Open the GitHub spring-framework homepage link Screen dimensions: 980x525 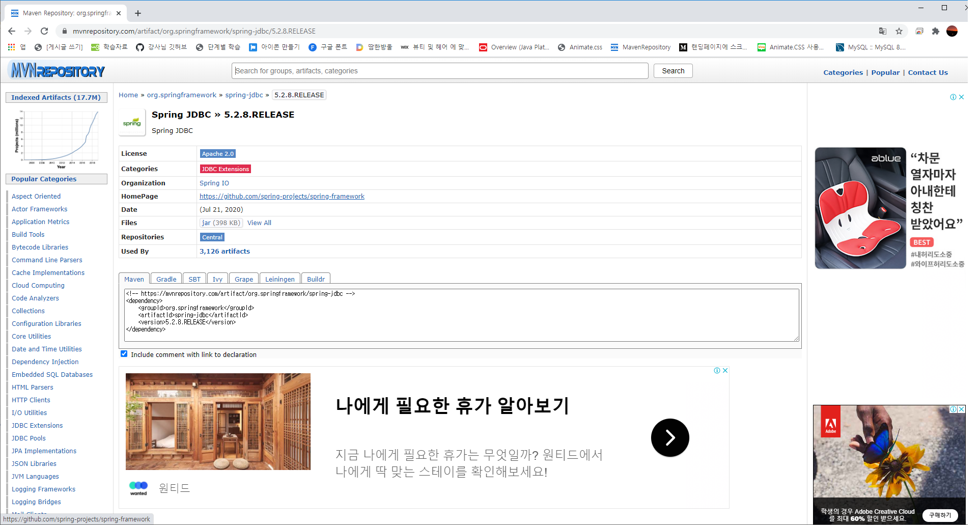pos(282,196)
